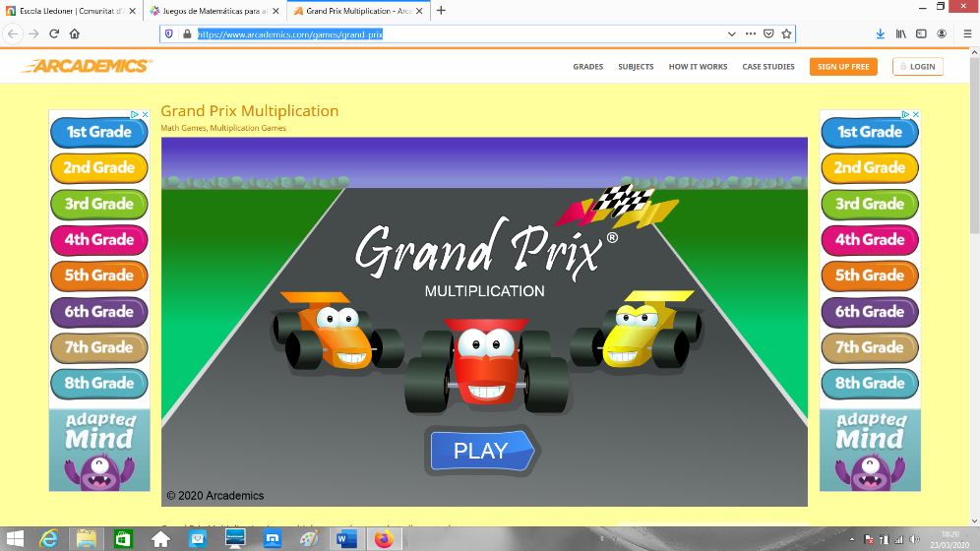Open the Grades menu item
The image size is (980, 551).
(587, 67)
